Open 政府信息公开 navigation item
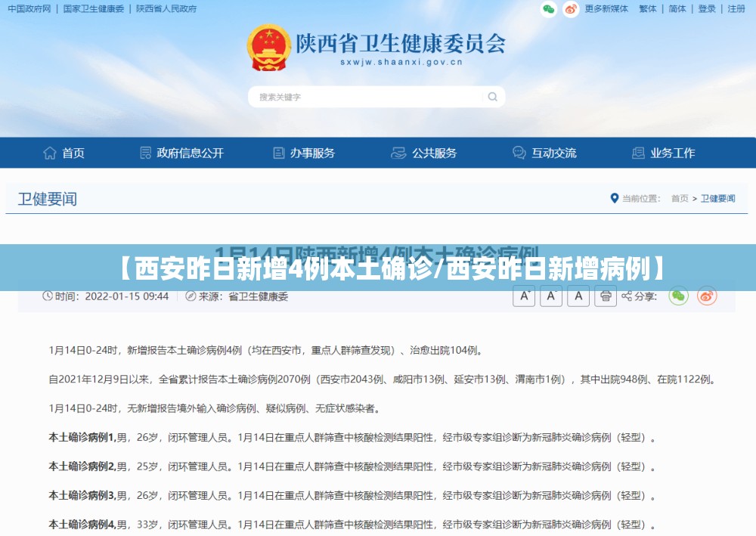The image size is (756, 536). 181,153
